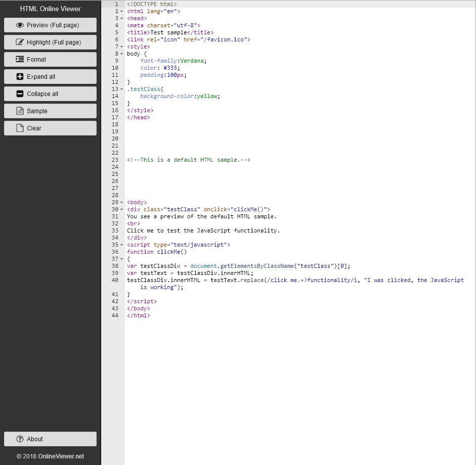Screen dimensions: 476x465
Task: Place cursor in the title 'Test sample' text
Action: pos(169,32)
